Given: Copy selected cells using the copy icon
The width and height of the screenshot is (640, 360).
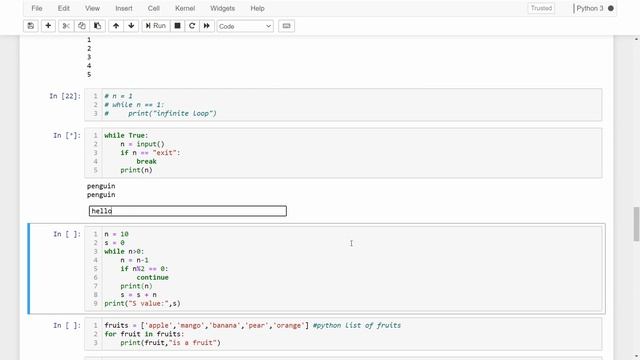Looking at the screenshot, I should [x=82, y=26].
